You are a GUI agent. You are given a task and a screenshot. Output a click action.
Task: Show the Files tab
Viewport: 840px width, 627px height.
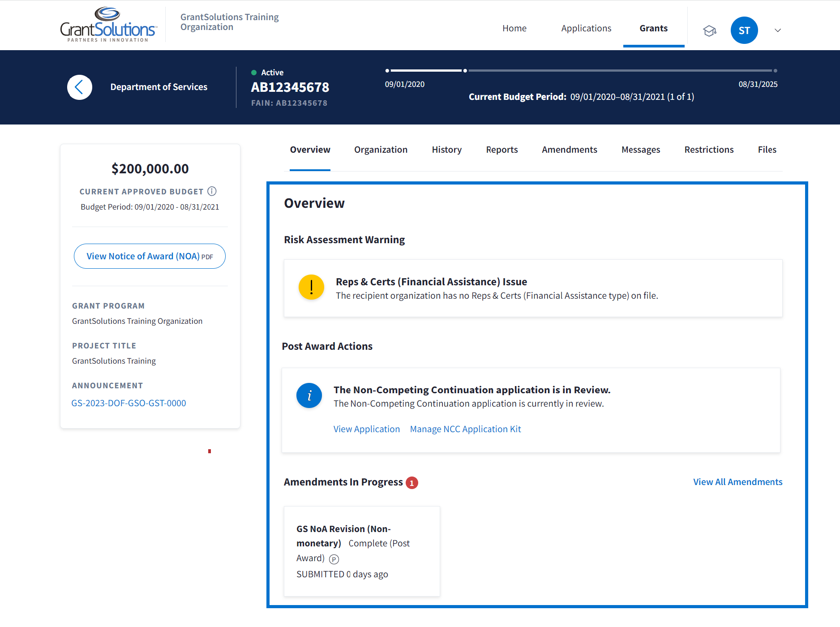coord(767,150)
